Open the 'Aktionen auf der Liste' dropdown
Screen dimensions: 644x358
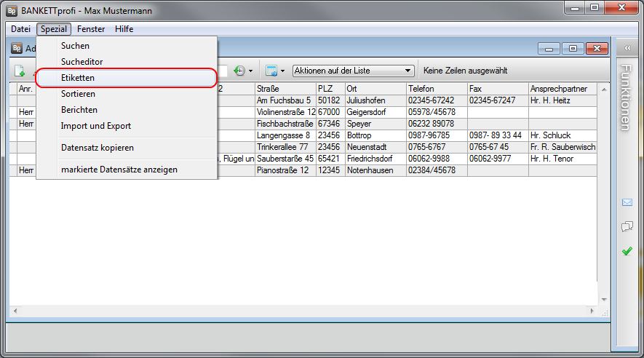[x=353, y=71]
